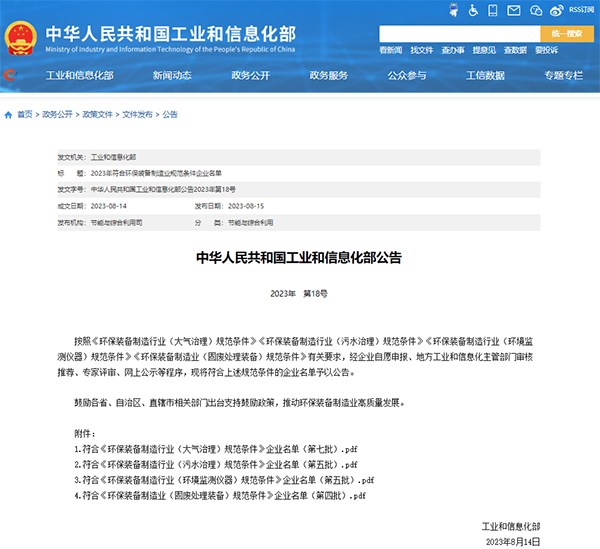Click the mobile phone version icon
Viewport: 600px width, 549px height.
(x=491, y=10)
